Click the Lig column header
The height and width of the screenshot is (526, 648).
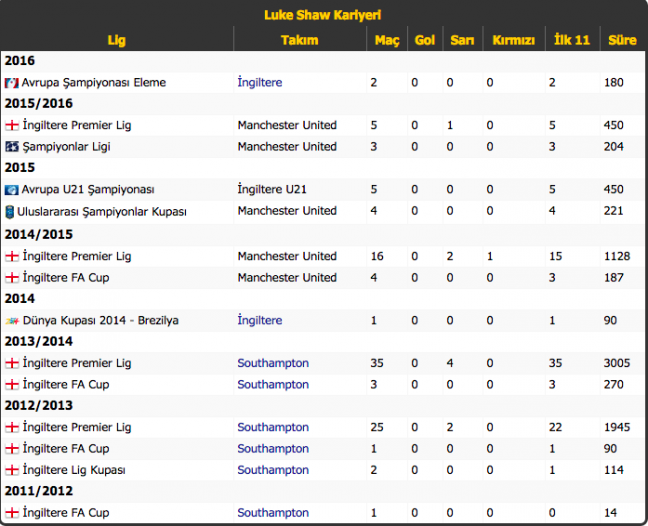coord(117,41)
